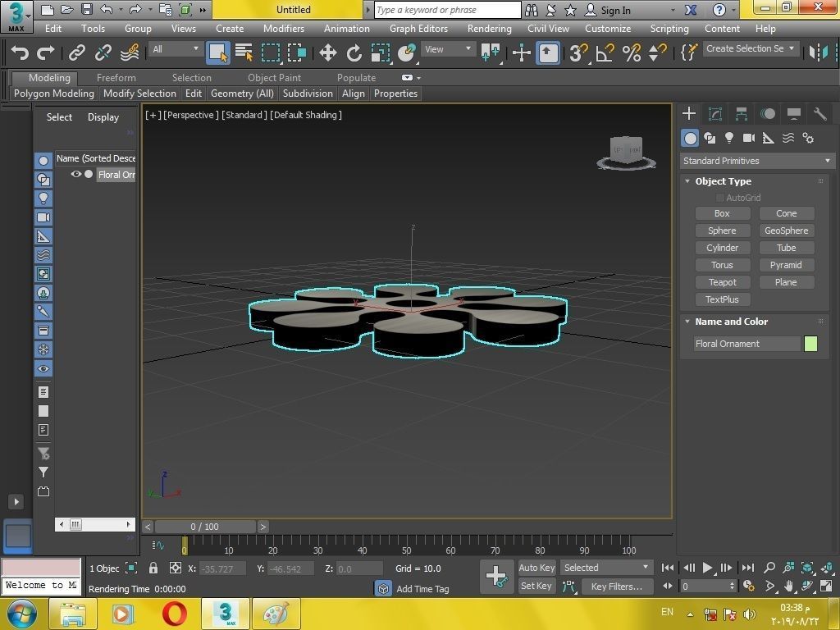Click the ViewCube in the viewport
Screen dimensions: 840x630
point(626,152)
